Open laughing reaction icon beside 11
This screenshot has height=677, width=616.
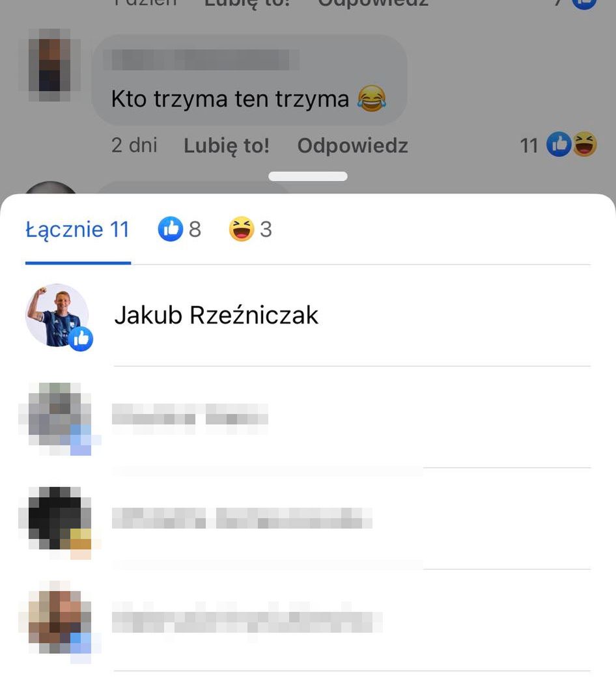pos(585,145)
